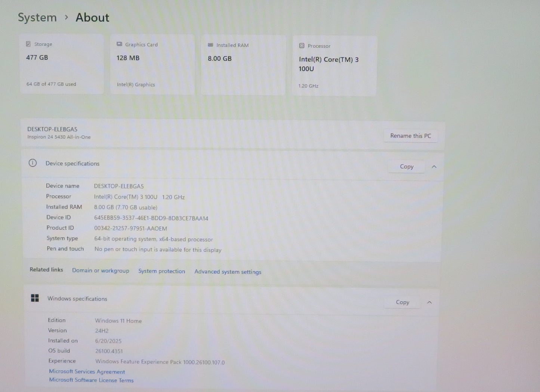Copy the device specifications
Image resolution: width=540 pixels, height=392 pixels.
tap(407, 167)
